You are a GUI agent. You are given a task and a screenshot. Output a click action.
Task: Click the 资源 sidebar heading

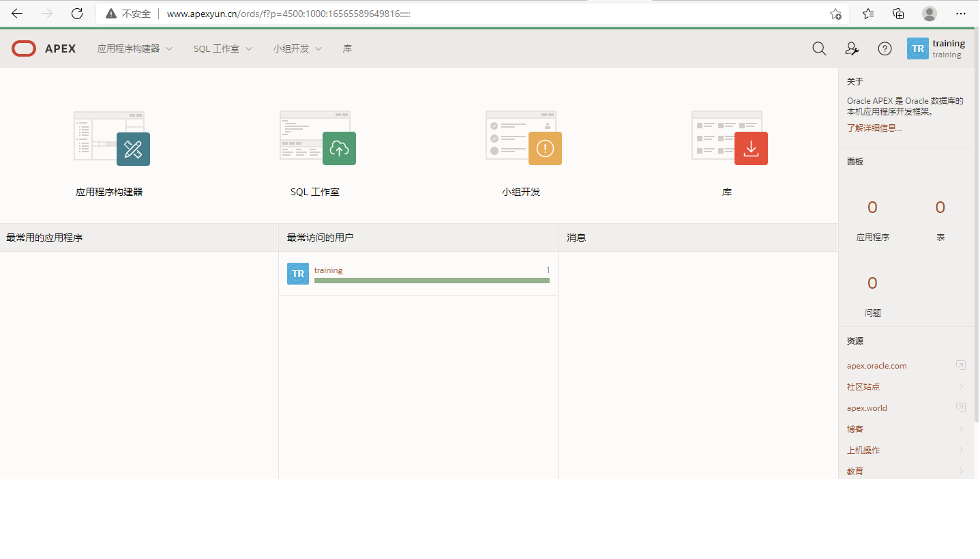855,341
